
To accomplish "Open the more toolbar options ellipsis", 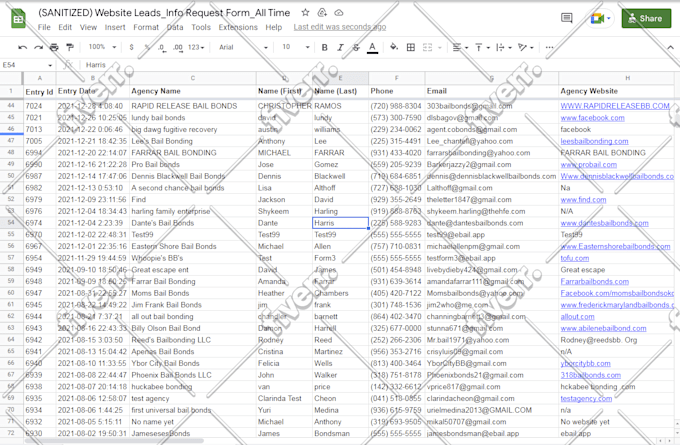I will (x=549, y=47).
